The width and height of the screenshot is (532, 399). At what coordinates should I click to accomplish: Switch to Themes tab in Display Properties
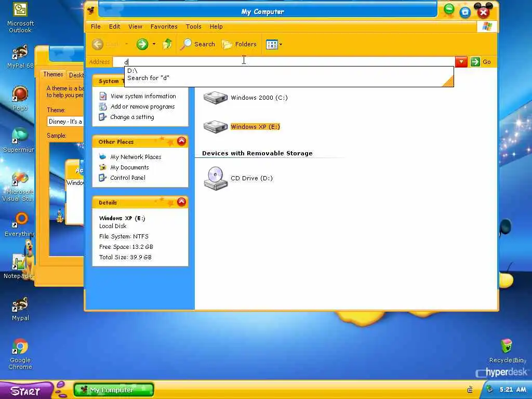point(53,74)
